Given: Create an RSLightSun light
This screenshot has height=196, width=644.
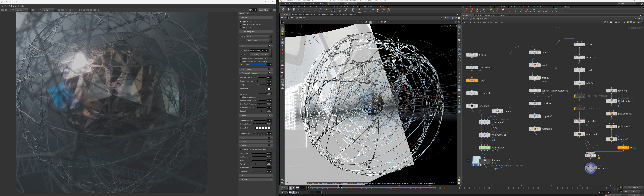Looking at the screenshot, I should (x=548, y=10).
